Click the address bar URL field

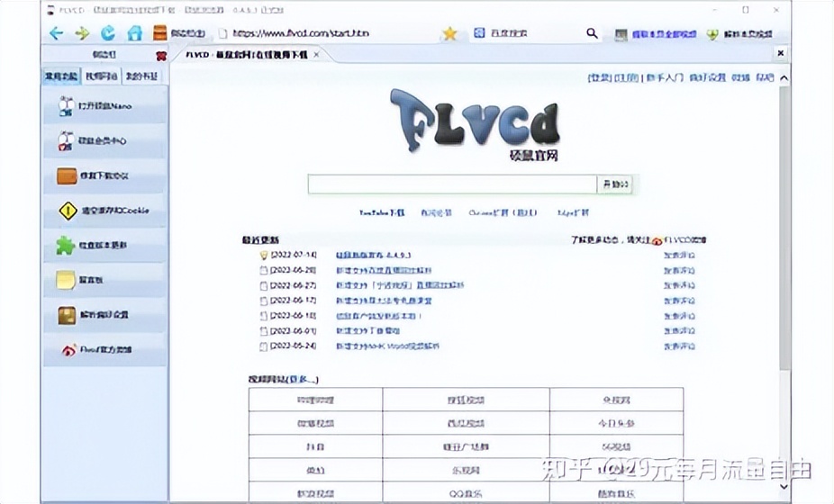click(x=327, y=33)
